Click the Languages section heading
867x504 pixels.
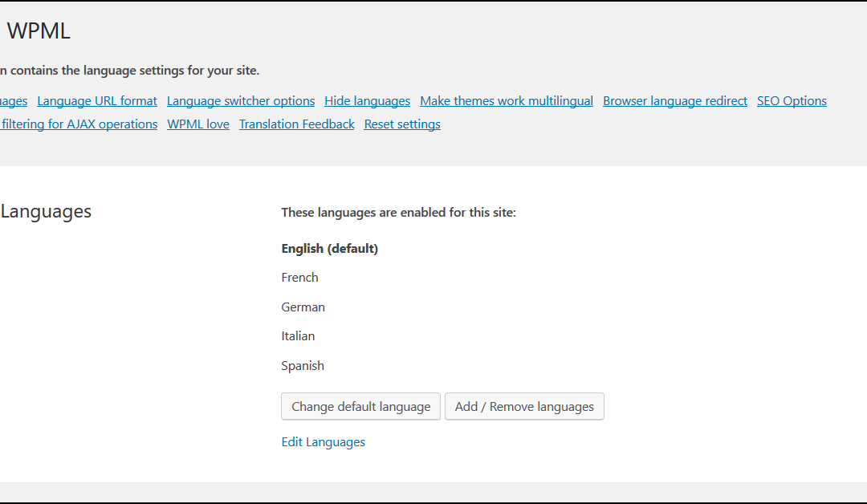coord(46,212)
